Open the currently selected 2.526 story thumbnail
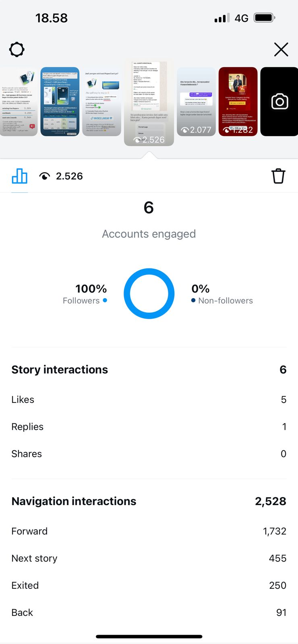The height and width of the screenshot is (644, 298). pos(149,103)
